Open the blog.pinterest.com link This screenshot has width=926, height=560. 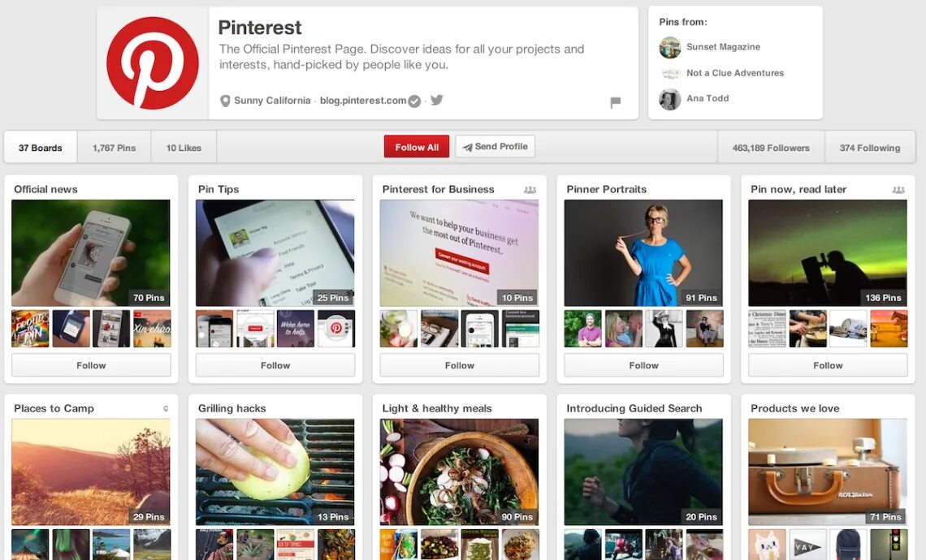362,101
